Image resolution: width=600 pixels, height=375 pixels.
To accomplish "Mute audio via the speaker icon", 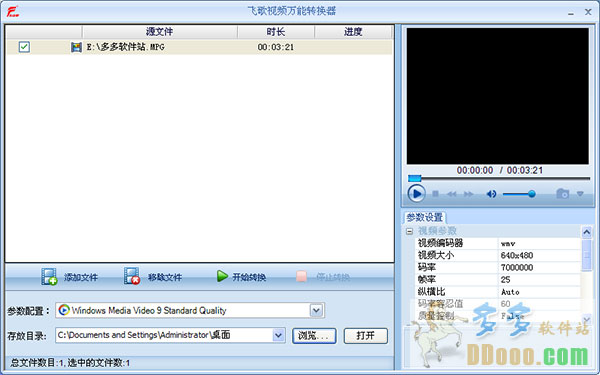I will click(x=491, y=194).
